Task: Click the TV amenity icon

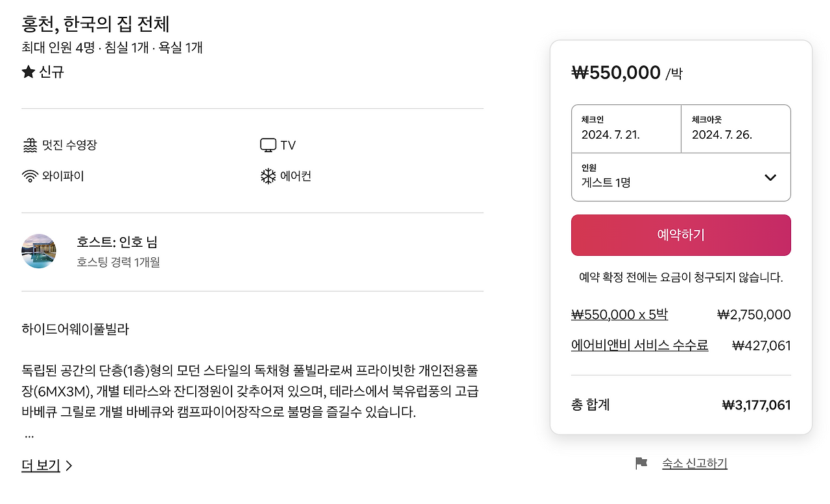Action: pos(268,145)
